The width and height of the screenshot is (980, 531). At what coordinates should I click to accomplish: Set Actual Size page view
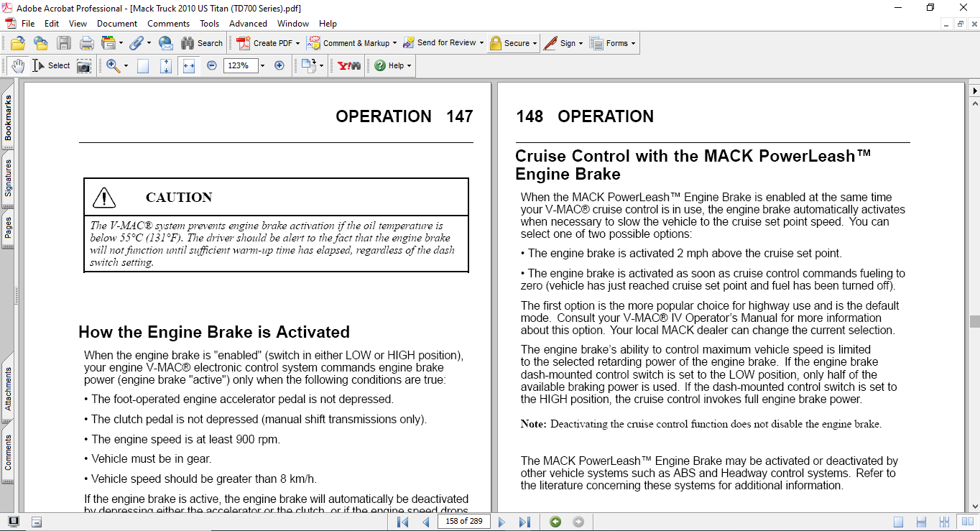pyautogui.click(x=143, y=65)
